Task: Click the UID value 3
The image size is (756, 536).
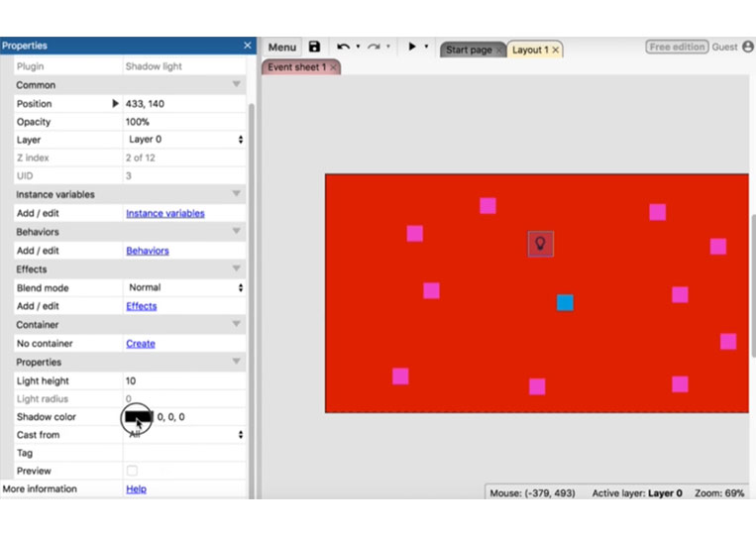Action: pyautogui.click(x=129, y=176)
